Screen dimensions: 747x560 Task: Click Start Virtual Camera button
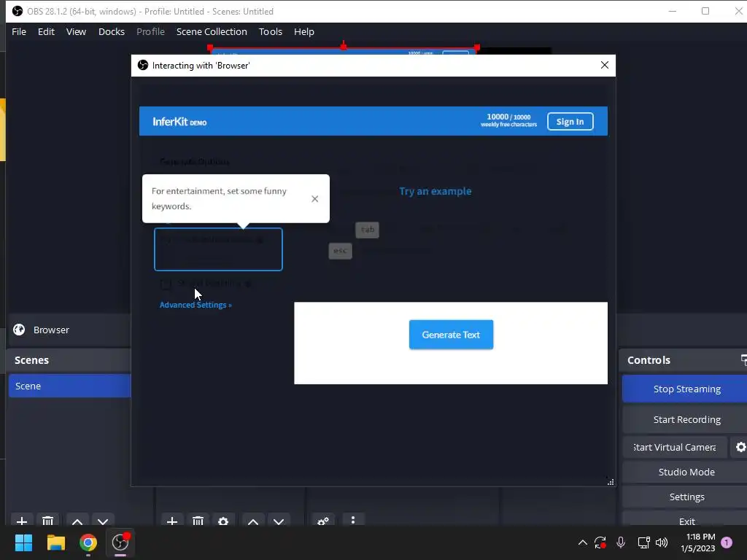click(x=675, y=447)
